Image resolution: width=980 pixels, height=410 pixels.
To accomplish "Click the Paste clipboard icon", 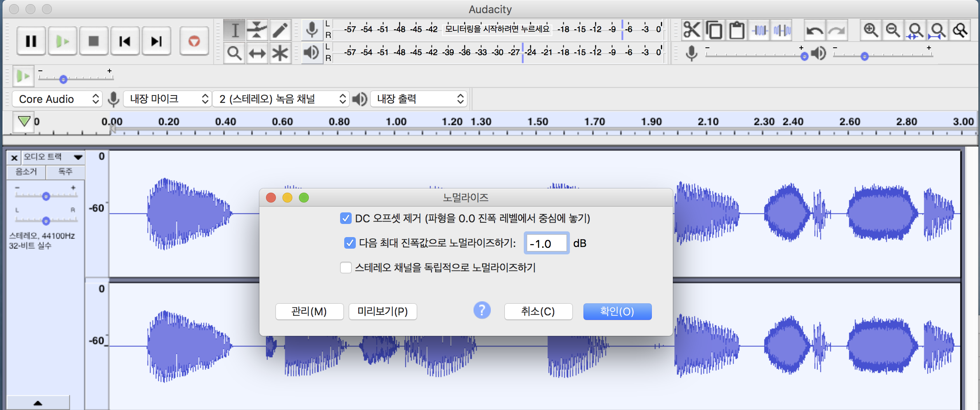I will pos(737,30).
